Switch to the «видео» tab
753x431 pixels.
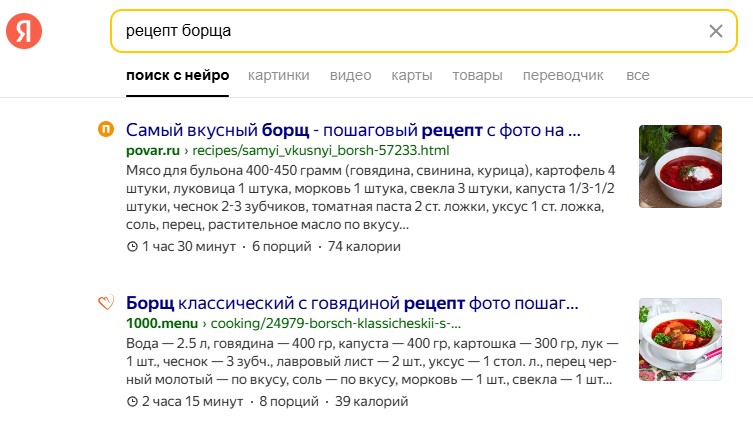coord(350,75)
